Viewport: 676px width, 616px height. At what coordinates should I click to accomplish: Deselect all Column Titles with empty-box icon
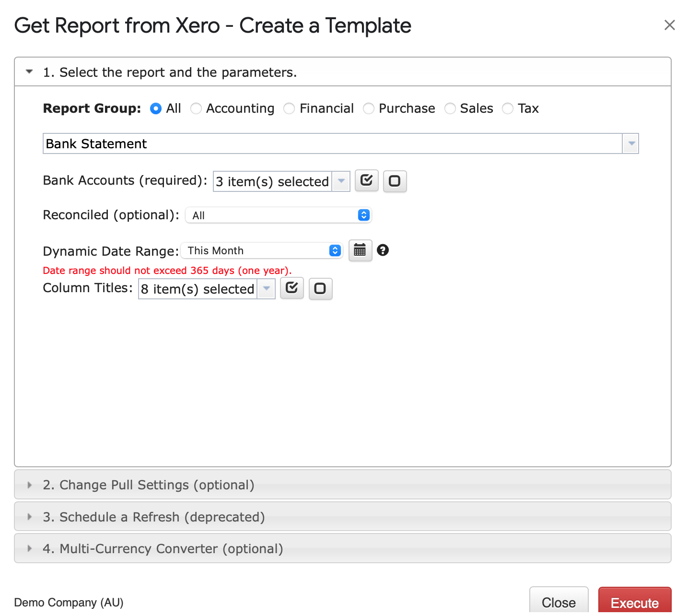[320, 288]
